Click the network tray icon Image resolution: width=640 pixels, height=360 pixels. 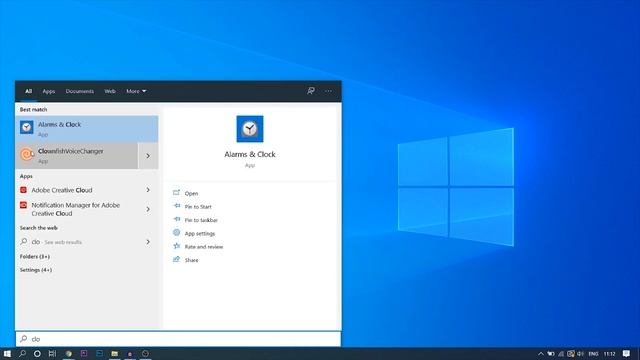point(561,354)
